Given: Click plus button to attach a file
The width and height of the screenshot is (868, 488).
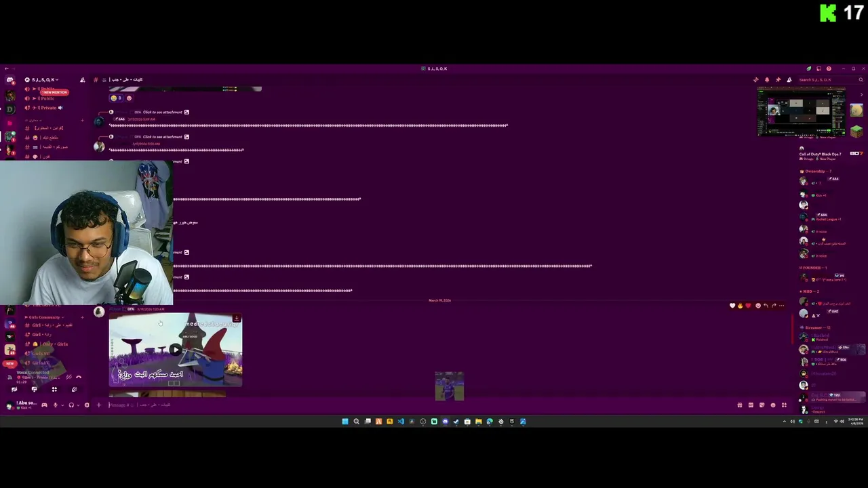Looking at the screenshot, I should pyautogui.click(x=98, y=405).
